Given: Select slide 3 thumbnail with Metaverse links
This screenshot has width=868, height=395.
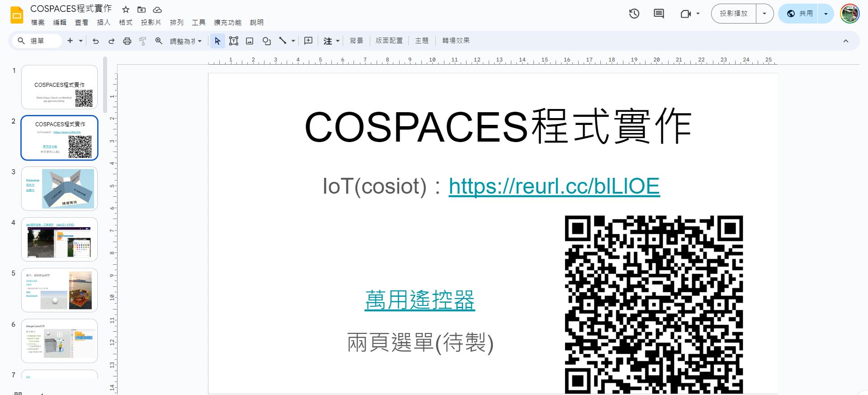Looking at the screenshot, I should point(59,188).
